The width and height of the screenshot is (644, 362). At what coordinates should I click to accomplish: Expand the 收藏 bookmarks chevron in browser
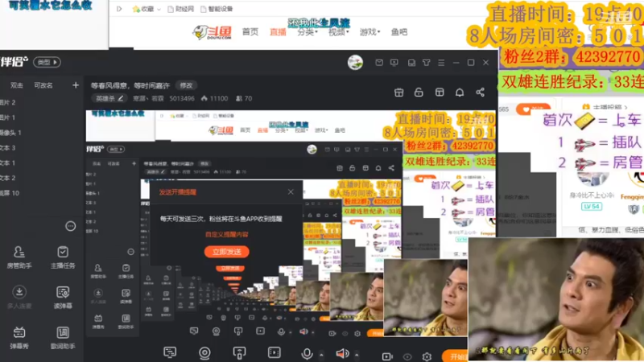click(x=159, y=9)
